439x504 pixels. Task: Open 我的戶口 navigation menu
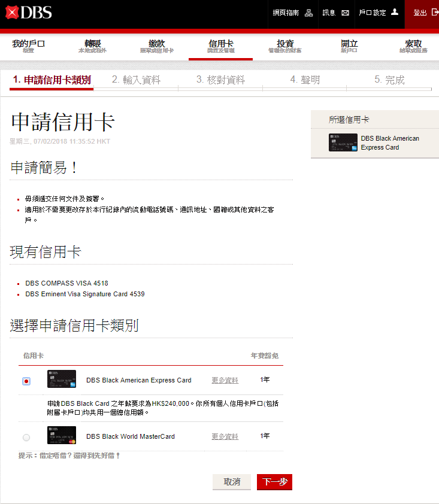pyautogui.click(x=28, y=46)
